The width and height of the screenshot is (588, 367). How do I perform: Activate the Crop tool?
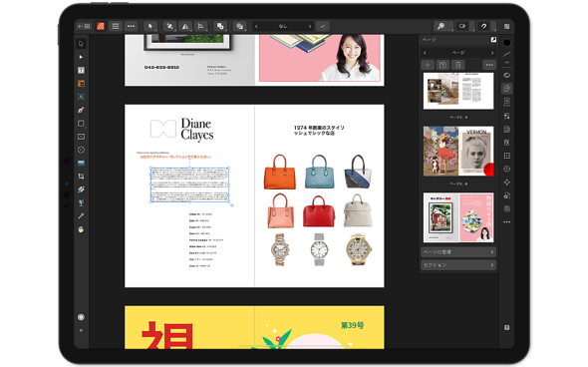pos(81,177)
